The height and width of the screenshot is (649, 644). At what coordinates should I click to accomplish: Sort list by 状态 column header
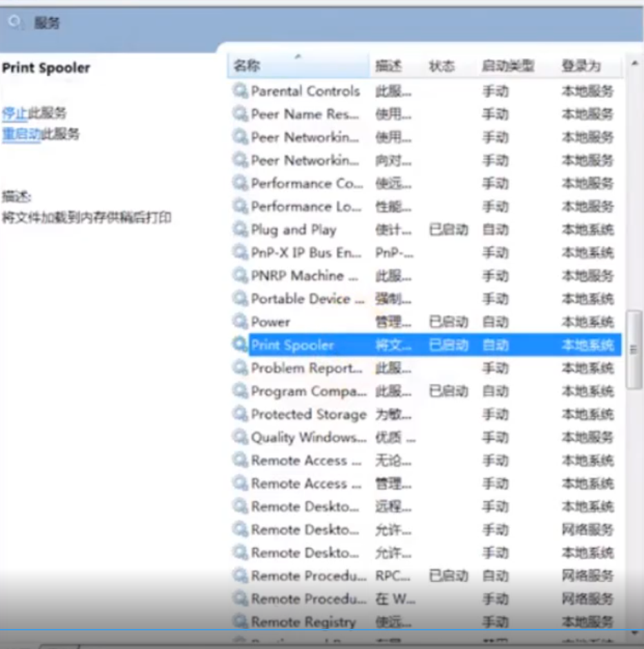click(x=442, y=66)
